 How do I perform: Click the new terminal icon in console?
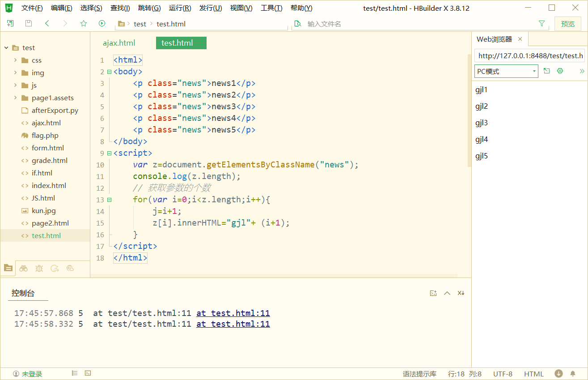[433, 293]
